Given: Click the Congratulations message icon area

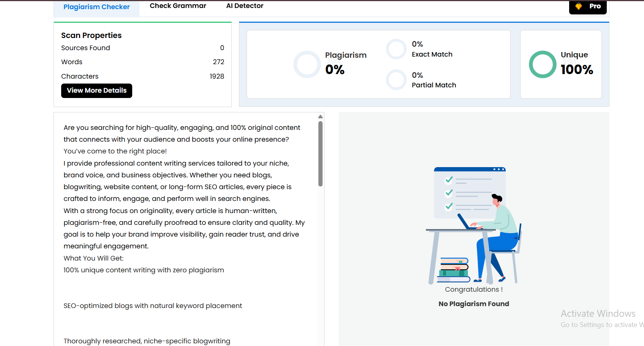Looking at the screenshot, I should tap(473, 289).
